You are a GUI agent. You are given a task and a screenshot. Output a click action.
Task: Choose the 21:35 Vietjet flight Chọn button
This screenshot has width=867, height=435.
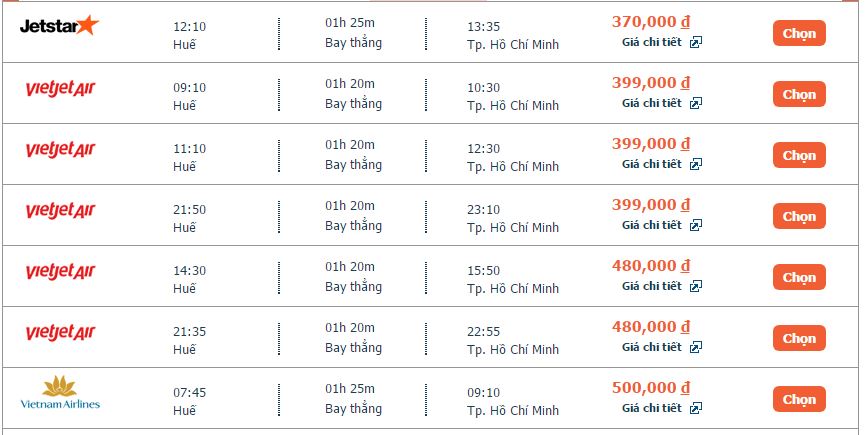tap(799, 338)
